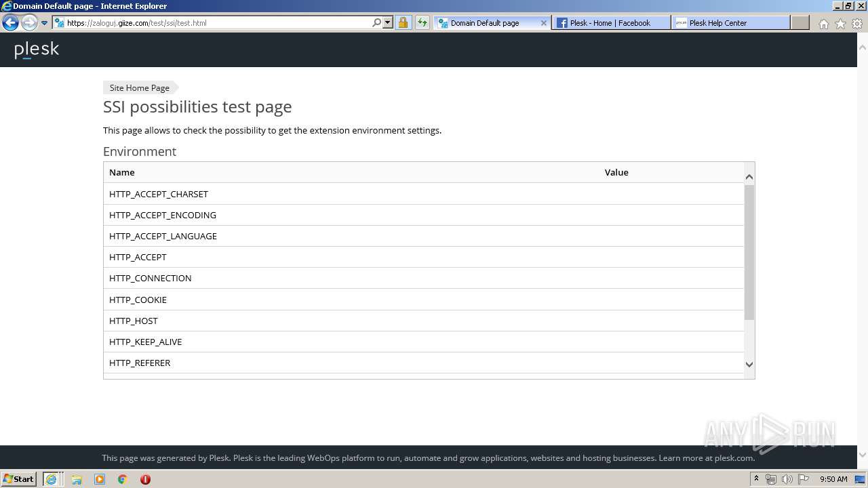Select the HTTP_CONNECTION row
This screenshot has width=868, height=488.
tap(424, 278)
